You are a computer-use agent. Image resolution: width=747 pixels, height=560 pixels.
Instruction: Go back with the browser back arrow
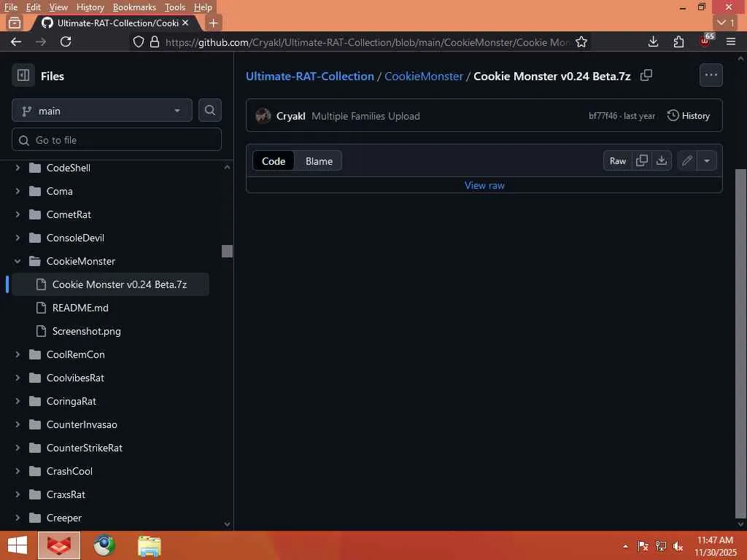(x=16, y=42)
